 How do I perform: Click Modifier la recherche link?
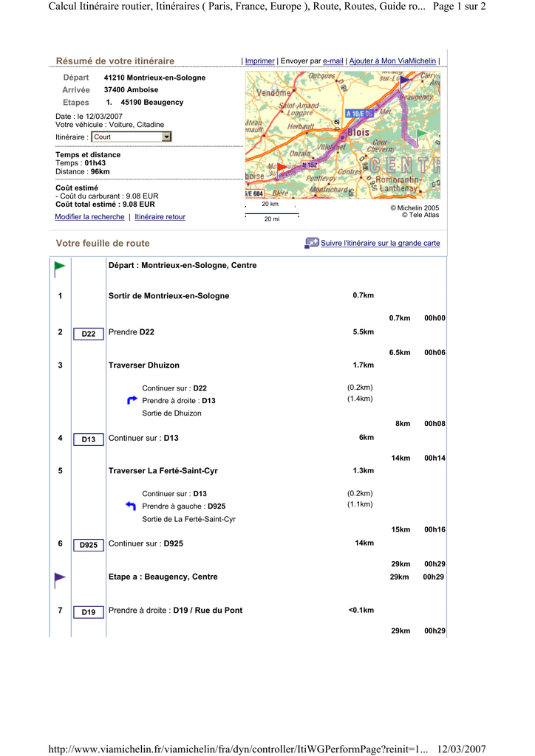89,217
